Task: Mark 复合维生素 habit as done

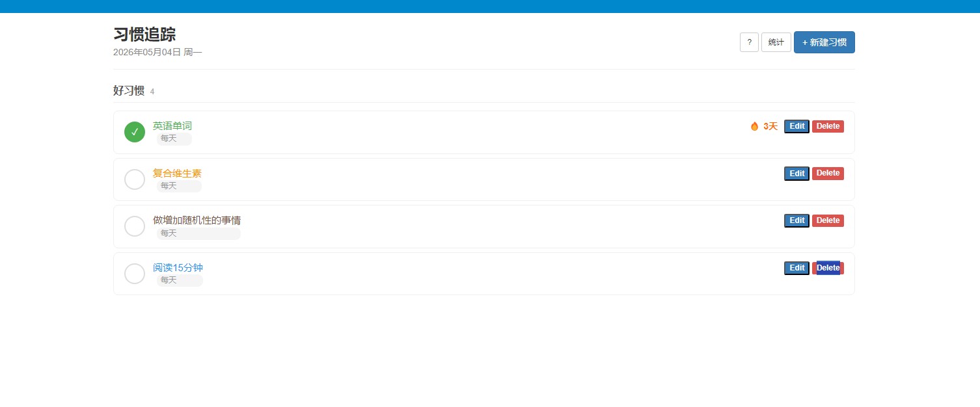Action: [135, 179]
